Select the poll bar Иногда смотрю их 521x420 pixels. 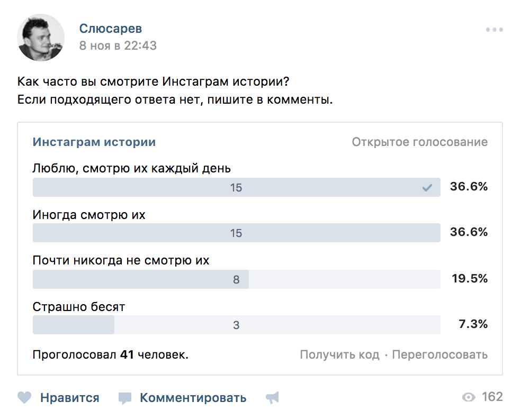(236, 233)
